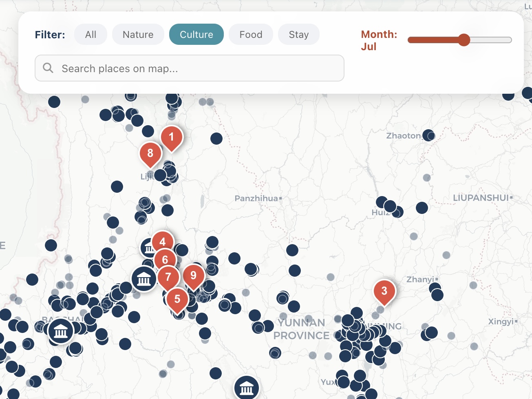Image resolution: width=532 pixels, height=399 pixels.
Task: Toggle the Stay filter on
Action: (x=298, y=34)
